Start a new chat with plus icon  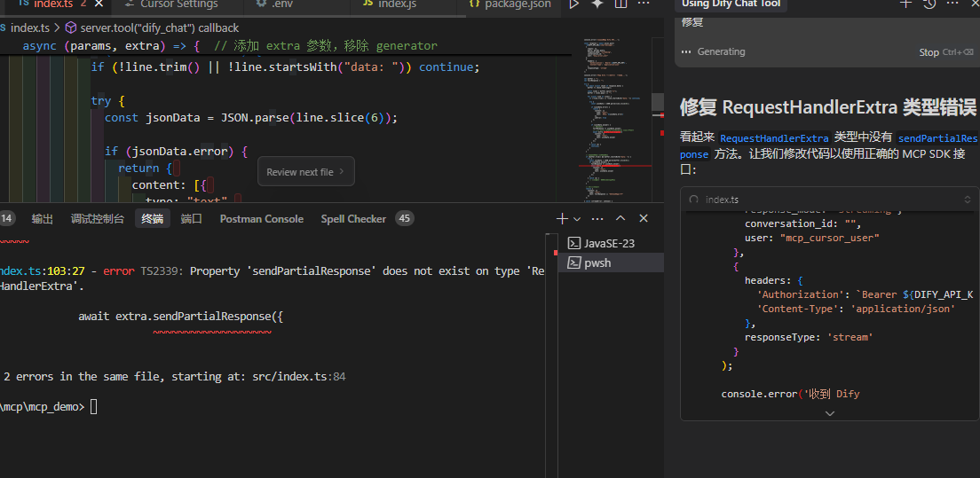pyautogui.click(x=905, y=4)
